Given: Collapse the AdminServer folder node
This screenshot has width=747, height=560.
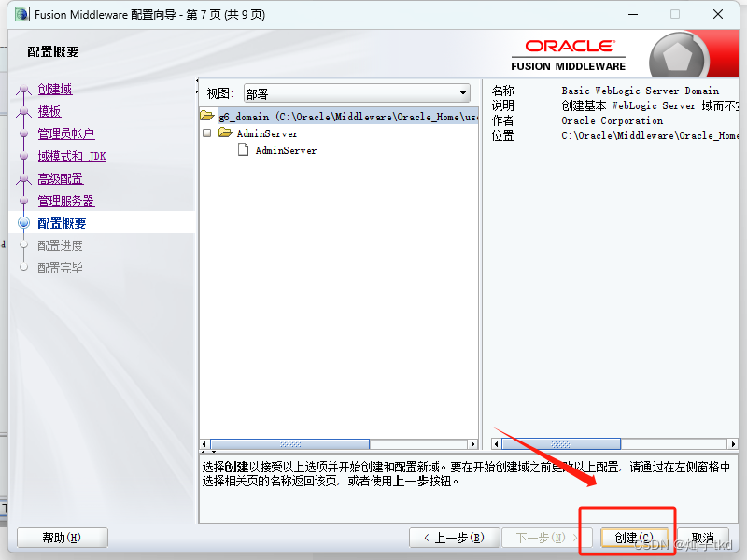Looking at the screenshot, I should (x=206, y=133).
